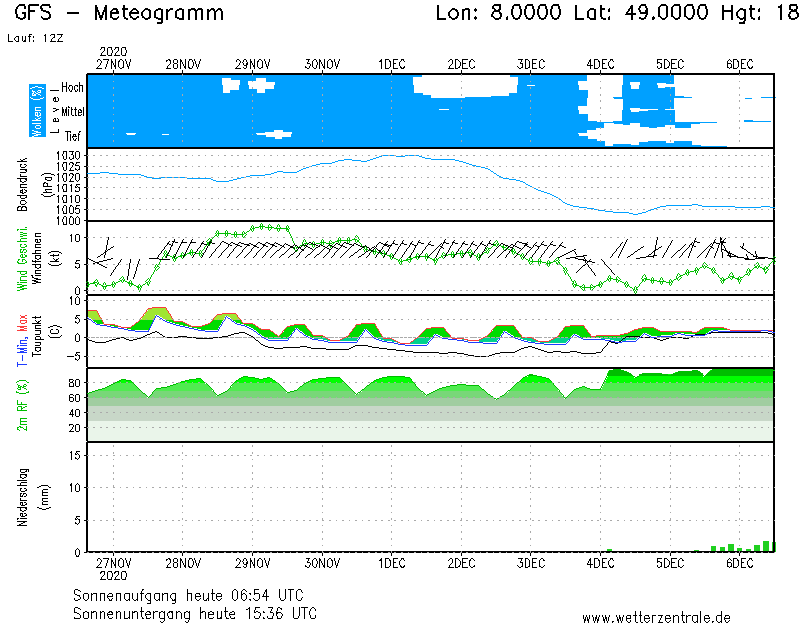800x625 pixels.
Task: Click the Sonnenuntergang heute 15:36 UTC text
Action: point(195,612)
